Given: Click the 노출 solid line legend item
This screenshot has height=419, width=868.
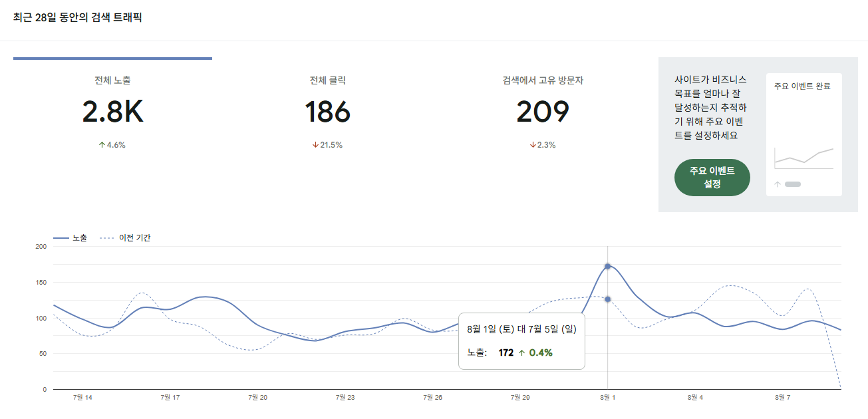Looking at the screenshot, I should (x=70, y=238).
